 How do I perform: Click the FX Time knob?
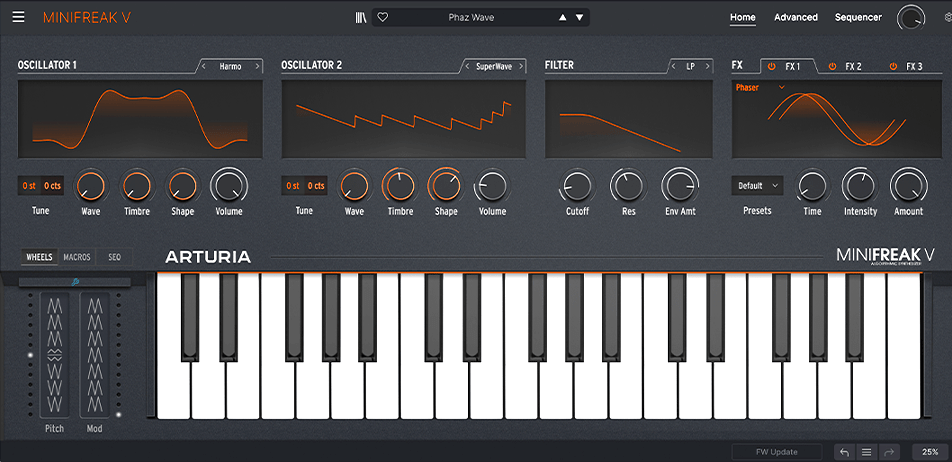pyautogui.click(x=812, y=186)
